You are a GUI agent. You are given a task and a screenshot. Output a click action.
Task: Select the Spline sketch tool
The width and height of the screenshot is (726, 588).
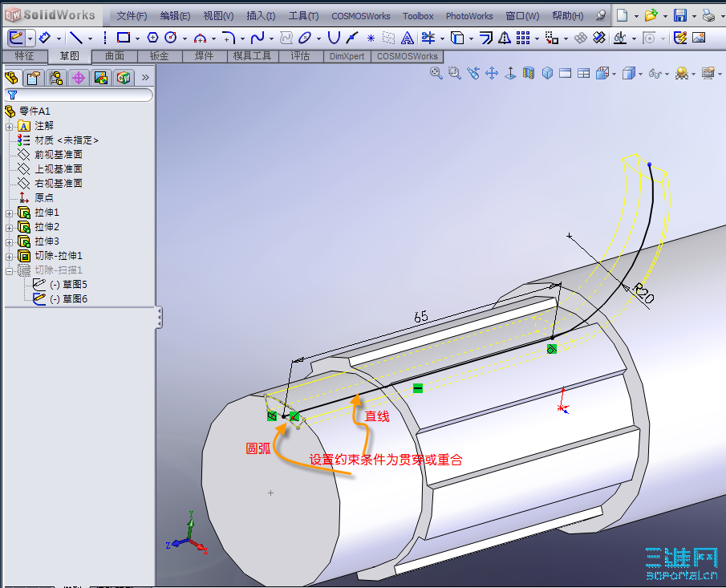coord(258,38)
